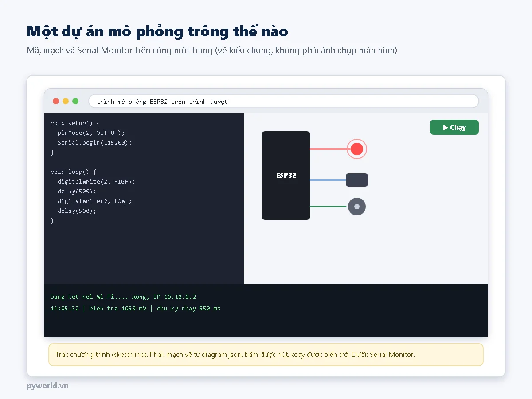The image size is (532, 399).
Task: Click the round potentiometer knob
Action: (x=357, y=207)
